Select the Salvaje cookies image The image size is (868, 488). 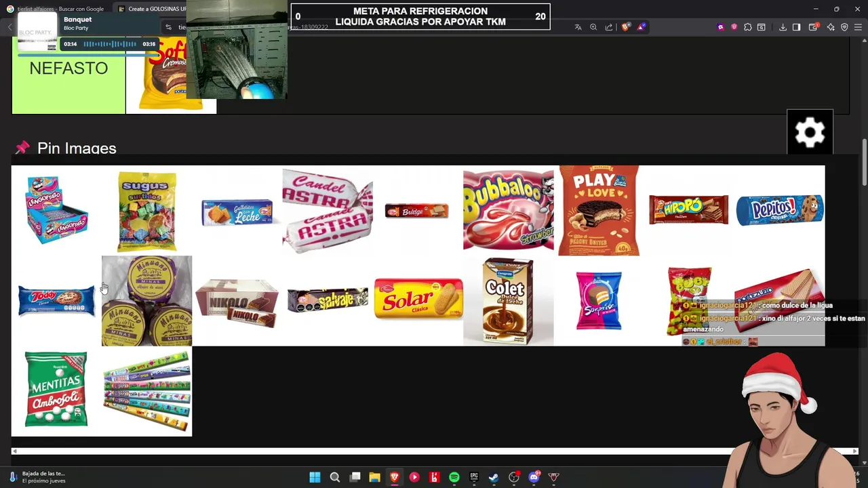coord(328,301)
